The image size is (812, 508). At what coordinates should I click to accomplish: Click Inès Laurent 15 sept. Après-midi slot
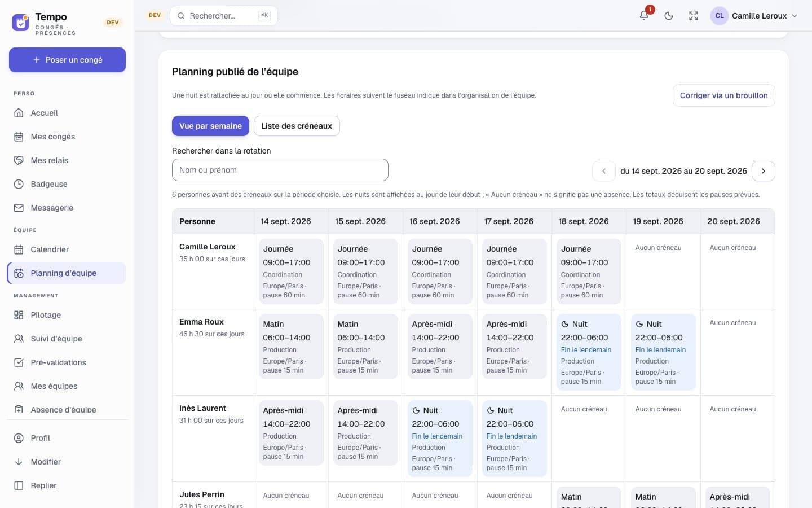click(x=365, y=433)
